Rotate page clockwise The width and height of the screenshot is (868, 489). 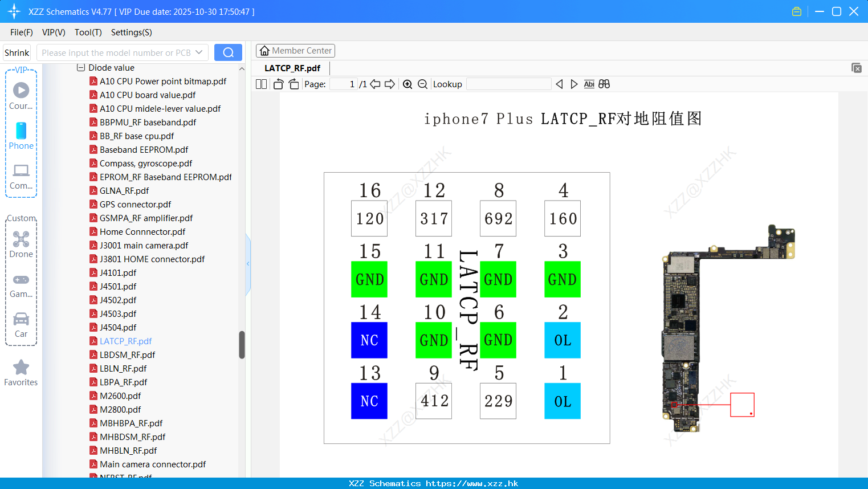point(294,84)
